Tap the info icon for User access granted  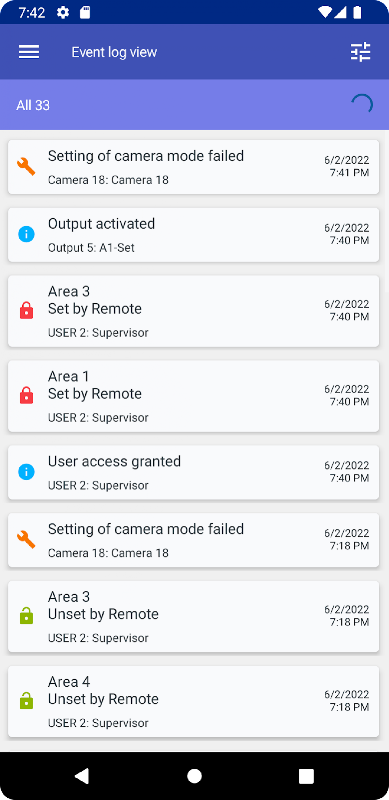tap(27, 472)
